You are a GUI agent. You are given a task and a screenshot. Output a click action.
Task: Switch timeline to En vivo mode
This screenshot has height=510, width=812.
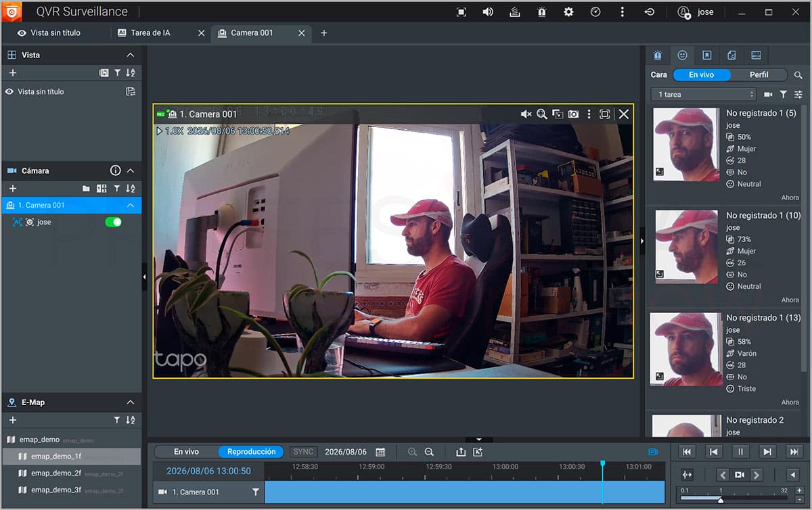point(187,452)
